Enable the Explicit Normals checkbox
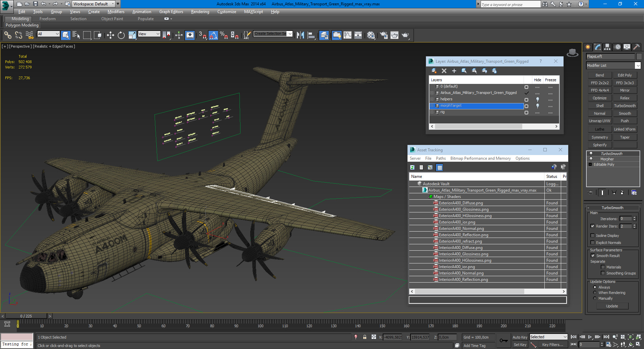 coord(592,243)
